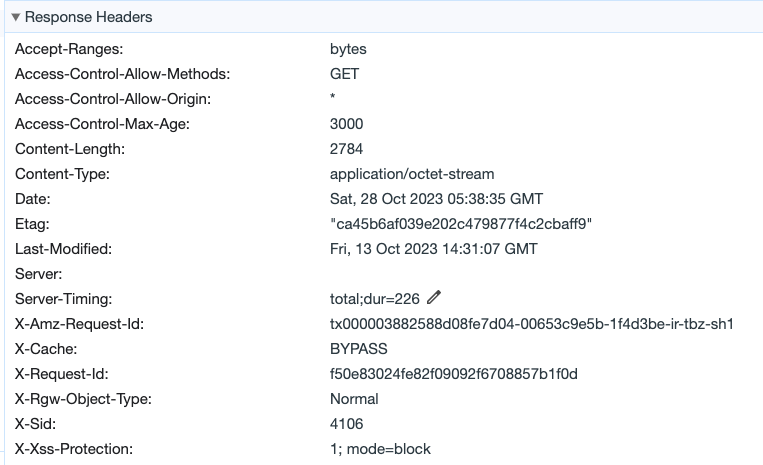Select the X-Cache BYPASS value

(358, 349)
